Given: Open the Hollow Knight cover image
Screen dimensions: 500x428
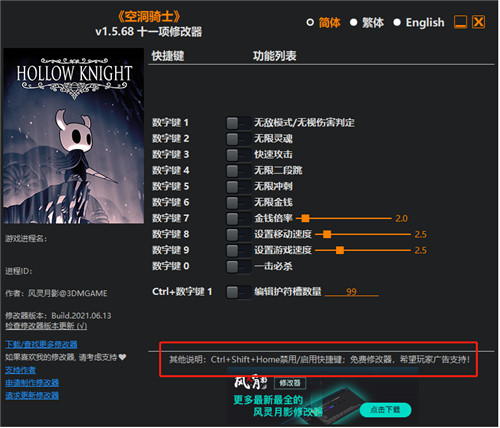Looking at the screenshot, I should [74, 136].
